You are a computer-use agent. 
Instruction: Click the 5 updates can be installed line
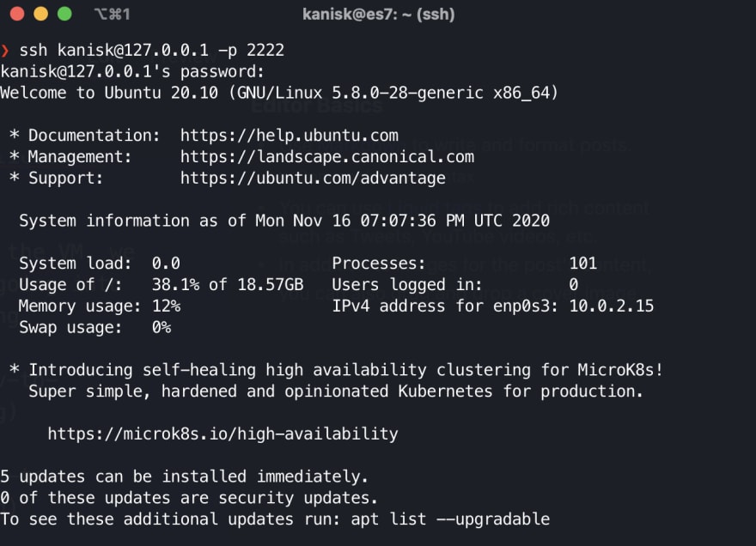click(x=184, y=476)
